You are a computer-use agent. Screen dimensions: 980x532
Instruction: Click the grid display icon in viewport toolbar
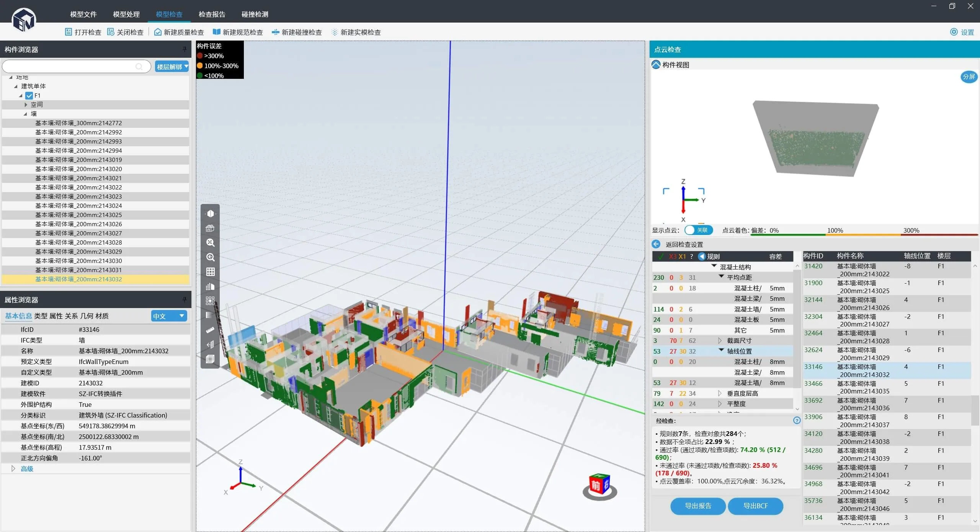coord(210,272)
